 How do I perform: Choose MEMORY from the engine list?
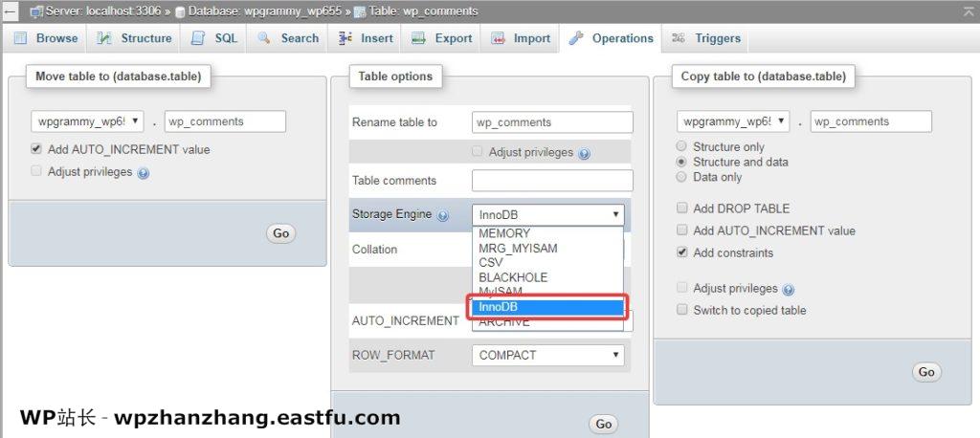click(x=547, y=233)
